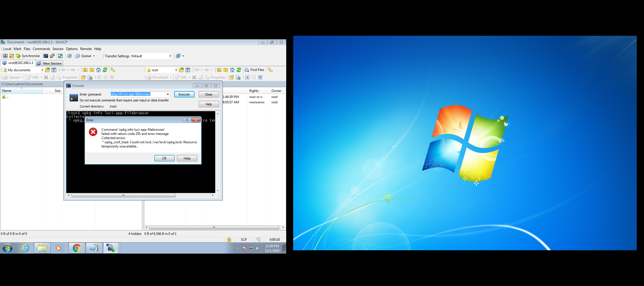Sort the remote panel by the Rights column header
644x286 pixels.
[x=258, y=91]
